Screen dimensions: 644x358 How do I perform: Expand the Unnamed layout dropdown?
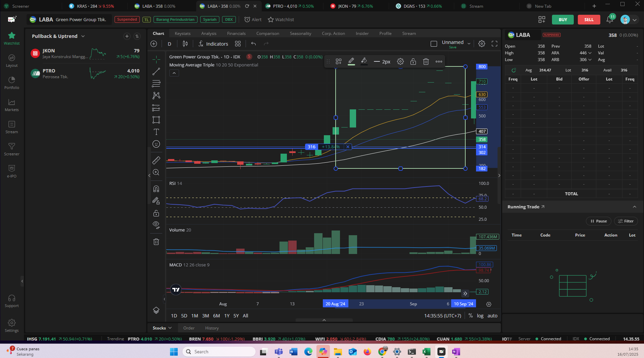coord(469,44)
